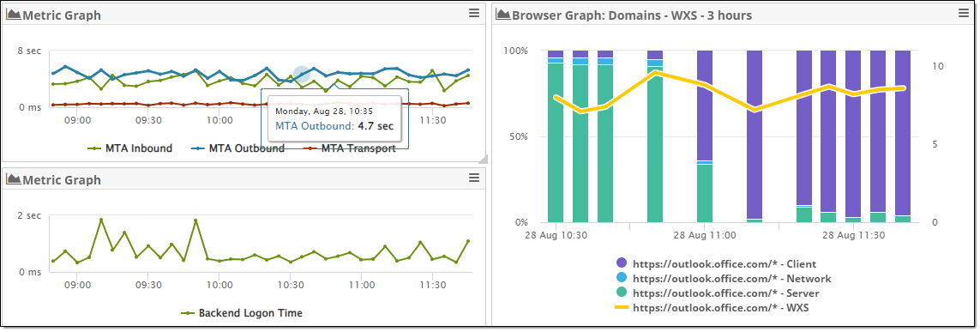Click the 28 Aug 11:30 axis label
Image resolution: width=980 pixels, height=332 pixels.
[853, 236]
